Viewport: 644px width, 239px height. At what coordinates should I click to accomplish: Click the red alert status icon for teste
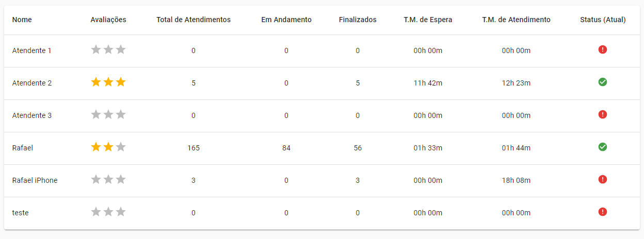[x=602, y=212]
